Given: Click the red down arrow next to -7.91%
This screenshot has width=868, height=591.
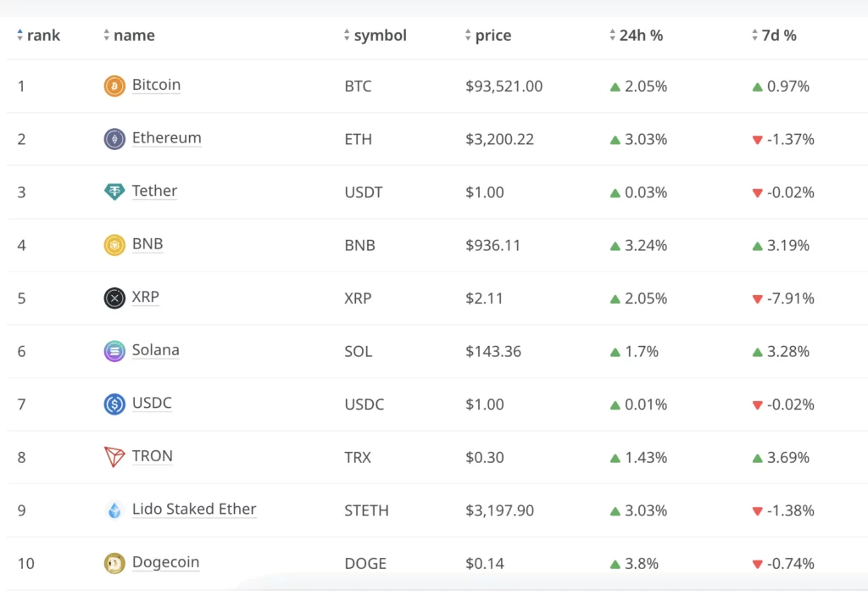Looking at the screenshot, I should click(756, 298).
